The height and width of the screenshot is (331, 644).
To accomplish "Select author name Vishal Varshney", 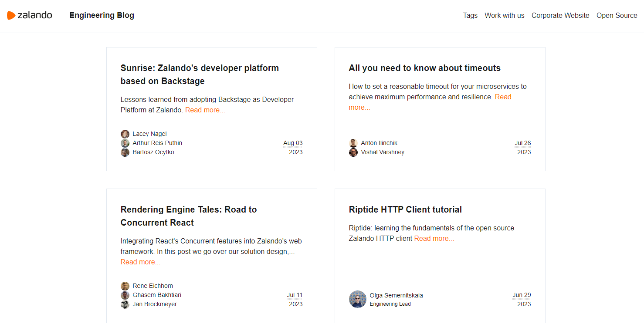I will point(383,152).
